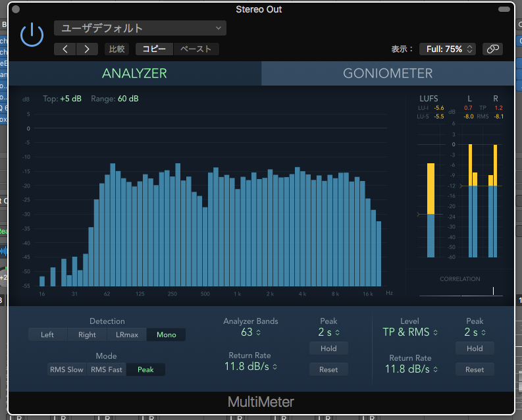Switch to the ANALYZER tab
This screenshot has height=420, width=522.
(x=134, y=73)
